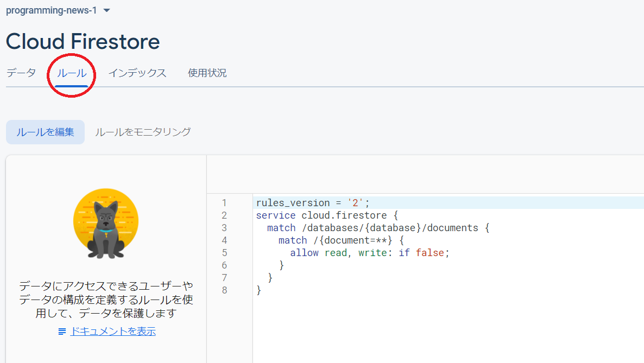Click line number 1 in the editor gutter
644x363 pixels.
pyautogui.click(x=224, y=203)
